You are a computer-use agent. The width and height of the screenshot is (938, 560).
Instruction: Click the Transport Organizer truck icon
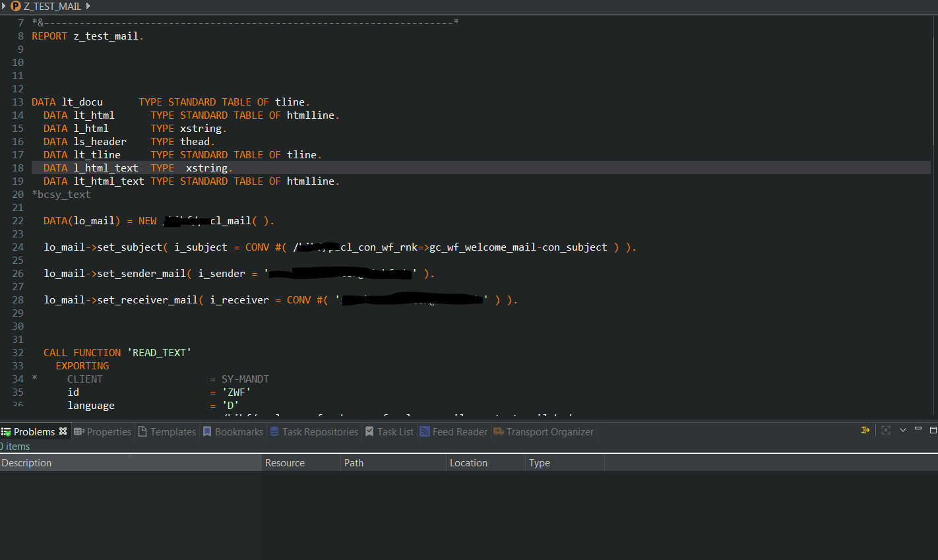coord(499,431)
